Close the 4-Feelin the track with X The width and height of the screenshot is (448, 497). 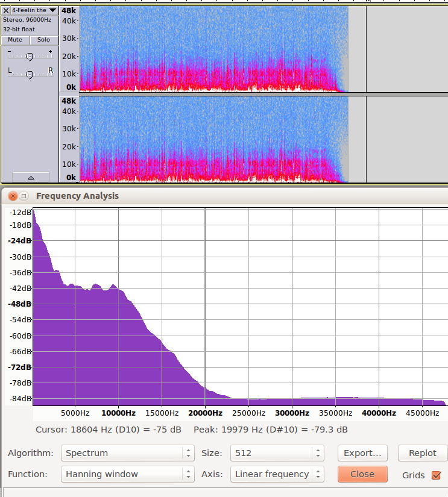6,10
